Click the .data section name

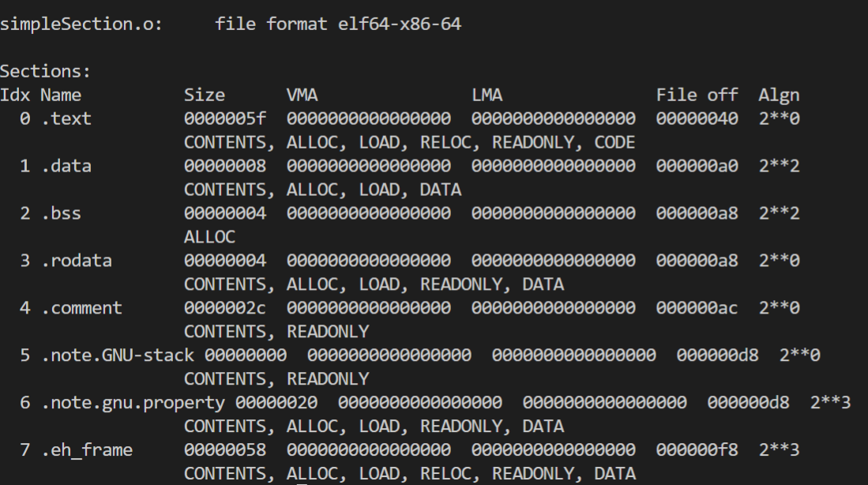point(66,167)
